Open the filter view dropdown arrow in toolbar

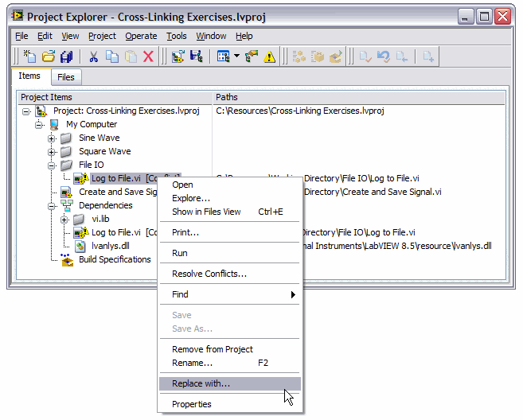pos(236,56)
